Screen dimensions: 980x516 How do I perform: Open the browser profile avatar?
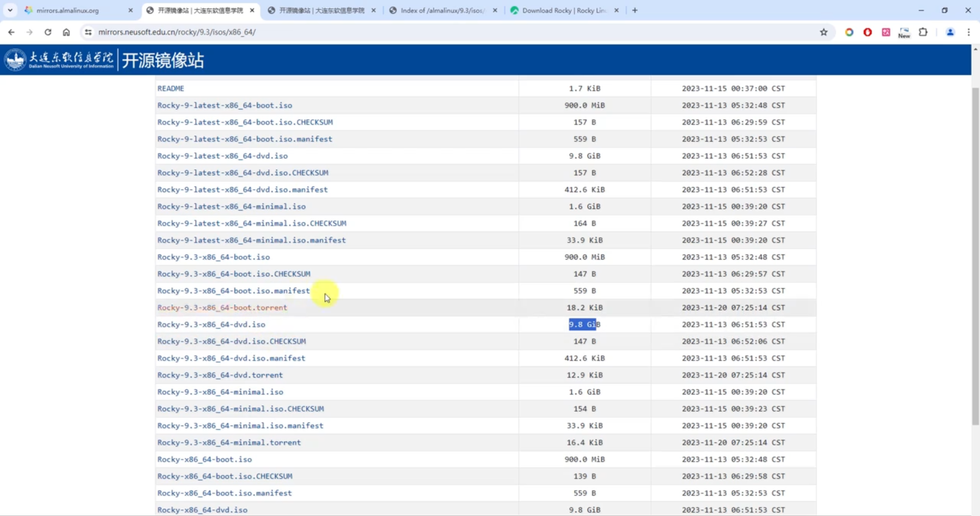pos(950,32)
